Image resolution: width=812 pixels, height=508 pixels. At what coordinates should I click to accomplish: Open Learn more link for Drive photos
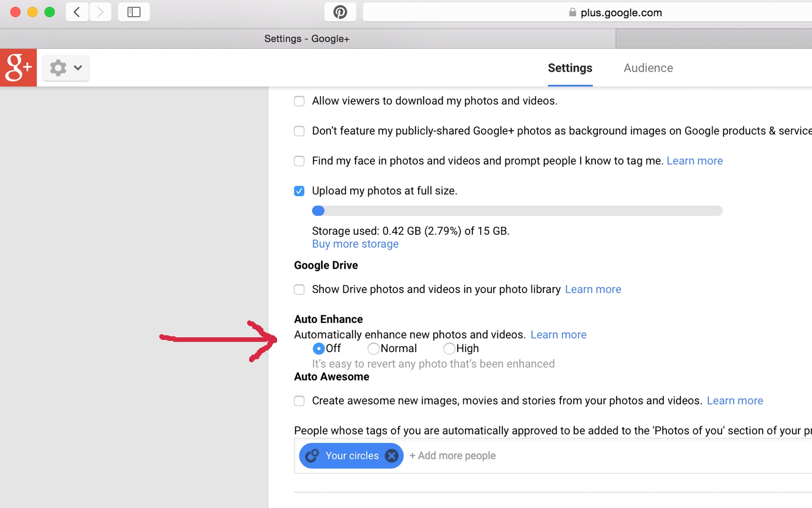click(x=593, y=290)
